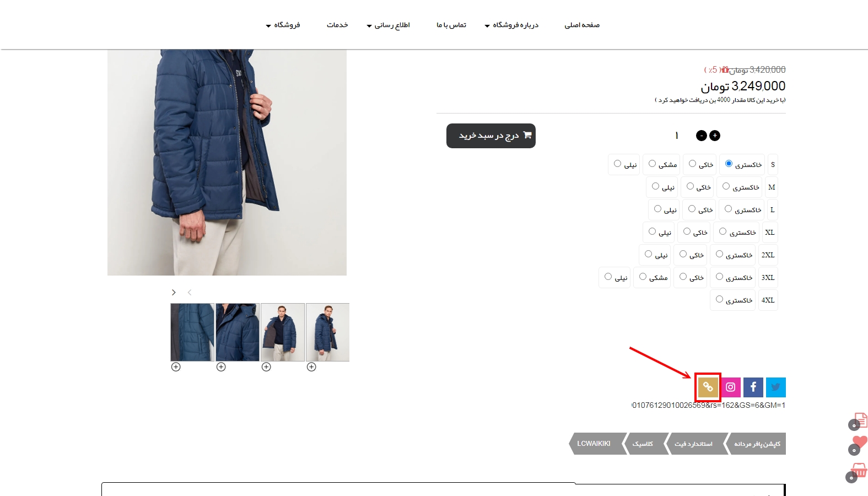Screen dimensions: 868x496
Task: Expand the درباره فروشگاه dropdown menu
Action: coord(511,25)
